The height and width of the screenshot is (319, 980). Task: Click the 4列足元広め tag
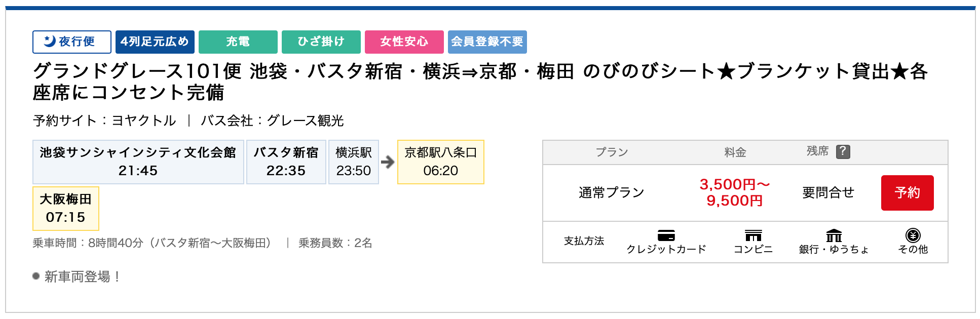click(x=155, y=42)
